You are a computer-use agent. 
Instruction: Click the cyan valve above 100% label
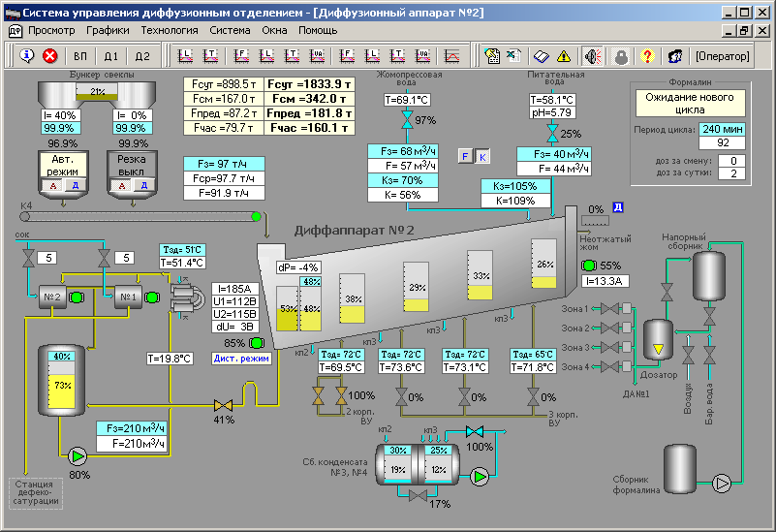pos(475,431)
